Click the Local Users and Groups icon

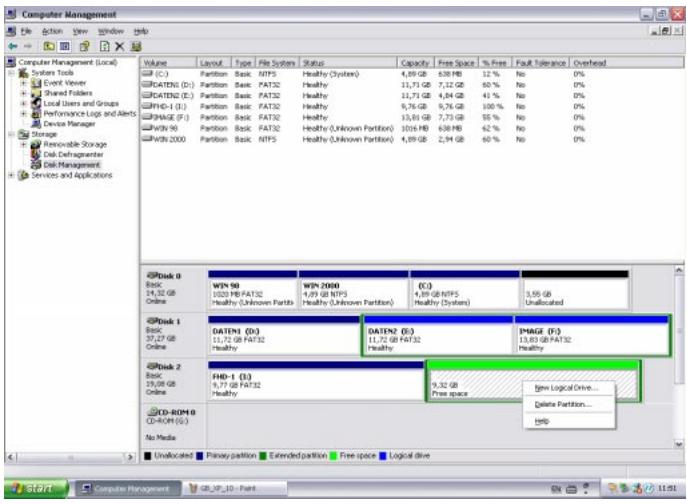[36, 103]
